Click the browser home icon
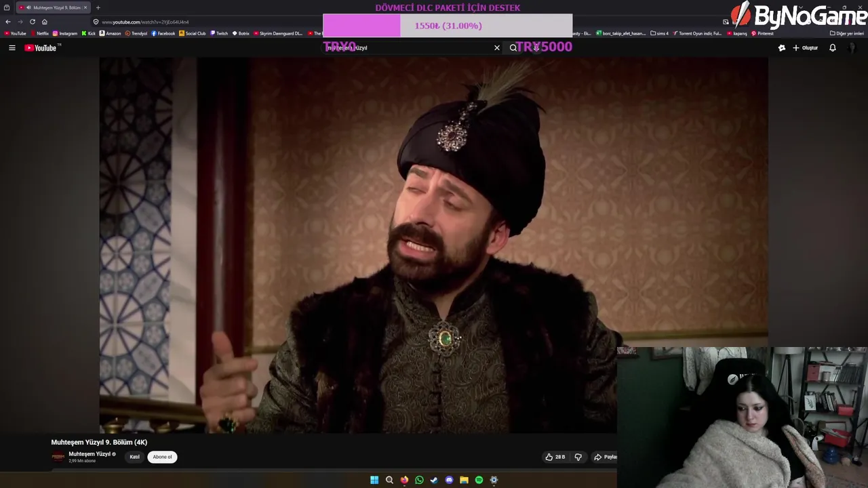 (45, 22)
